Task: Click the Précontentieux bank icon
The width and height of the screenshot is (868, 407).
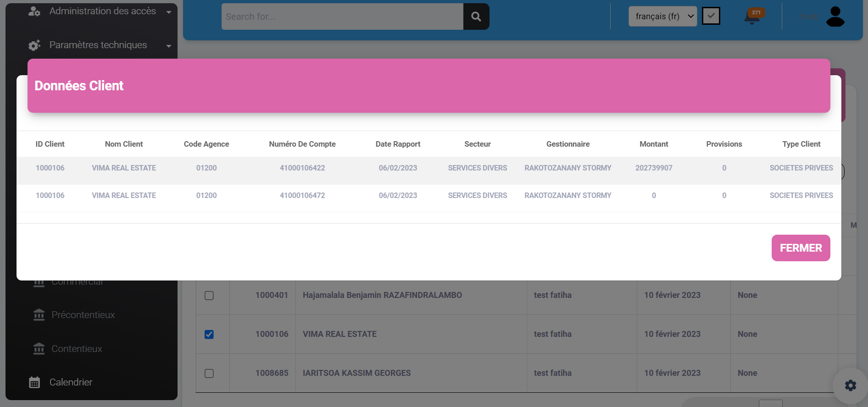Action: (x=39, y=315)
